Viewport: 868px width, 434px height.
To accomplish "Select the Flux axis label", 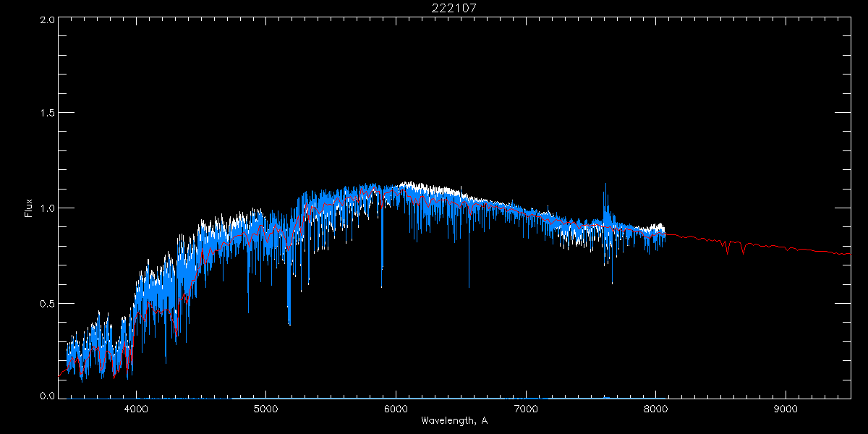I will [29, 208].
